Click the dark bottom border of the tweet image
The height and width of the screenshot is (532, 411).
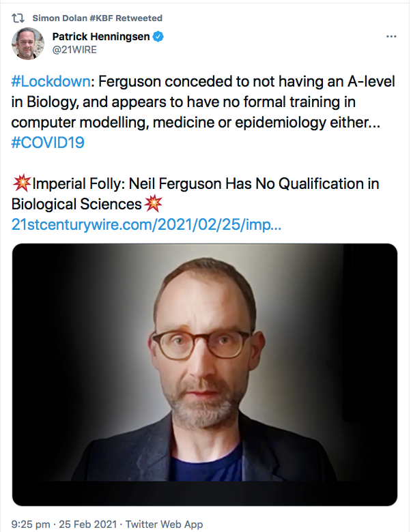point(205,494)
